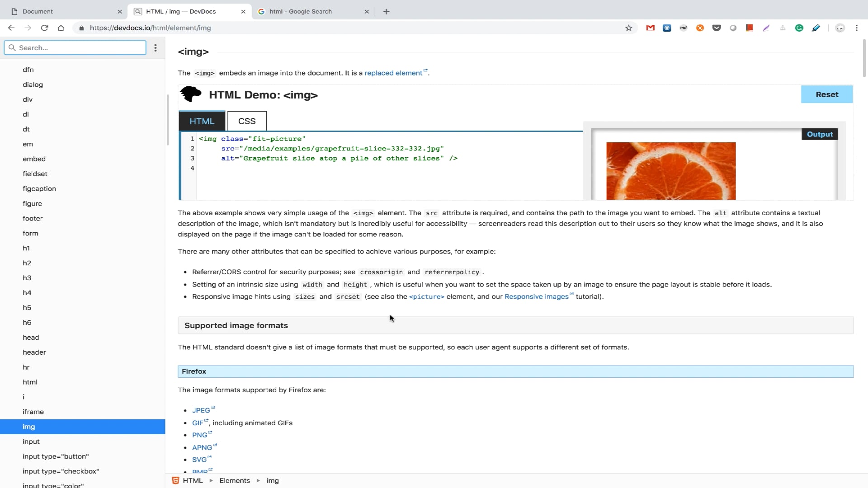Click the Elements breadcrumb at page bottom

(235, 480)
